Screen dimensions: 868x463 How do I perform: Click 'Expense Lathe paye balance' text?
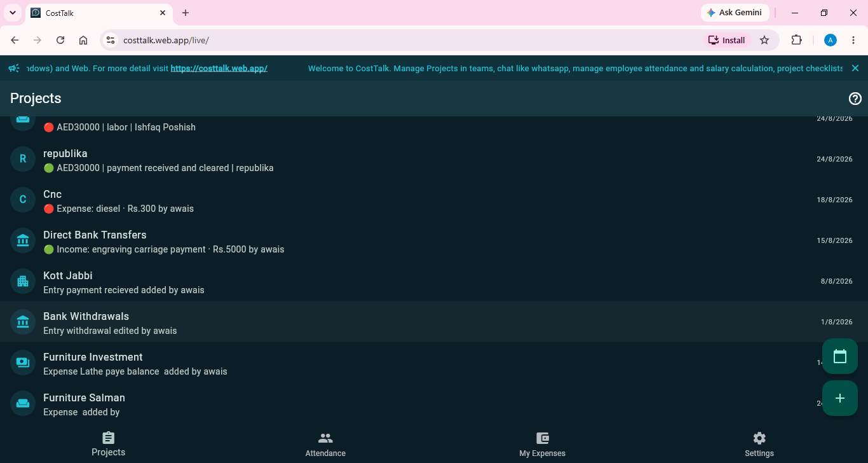[x=101, y=371]
